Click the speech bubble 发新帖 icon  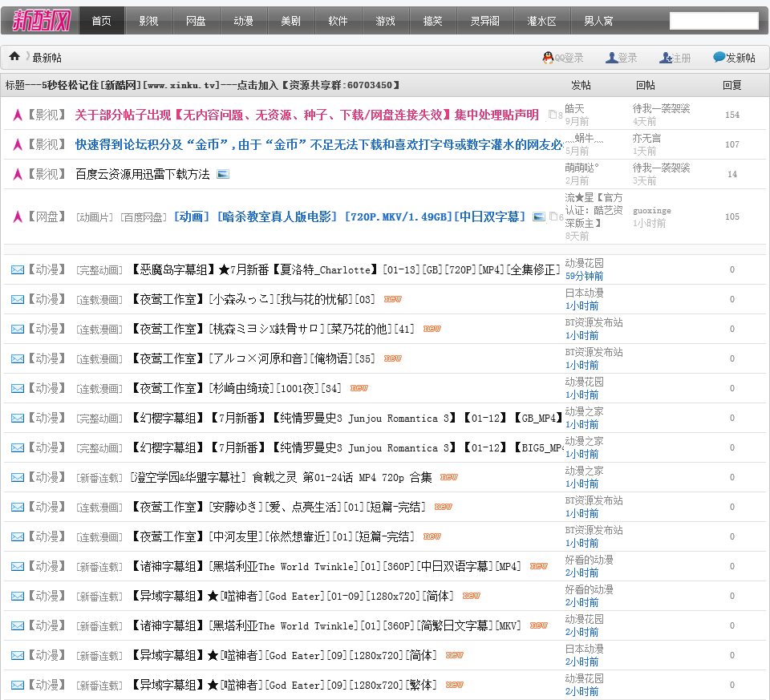pos(719,58)
